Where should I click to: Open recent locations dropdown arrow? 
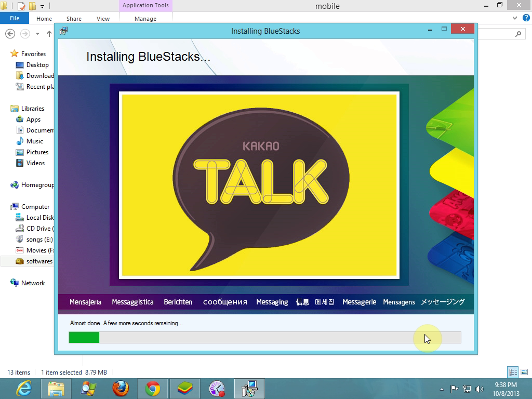point(37,34)
